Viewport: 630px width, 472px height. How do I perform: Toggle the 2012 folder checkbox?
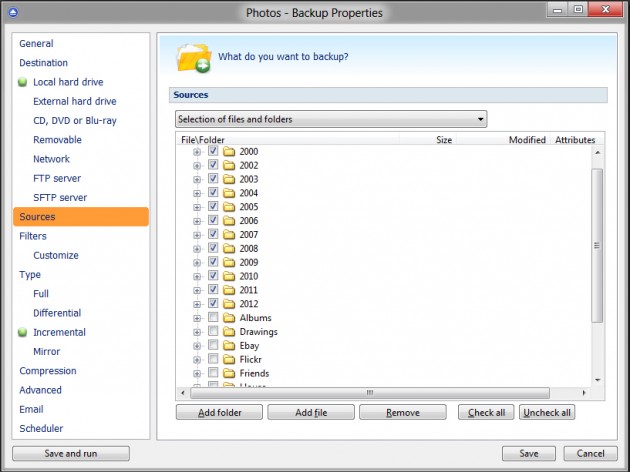[213, 303]
